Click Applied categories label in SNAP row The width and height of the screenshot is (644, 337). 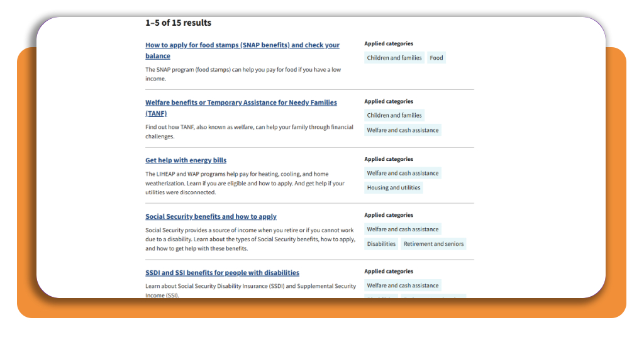(389, 43)
